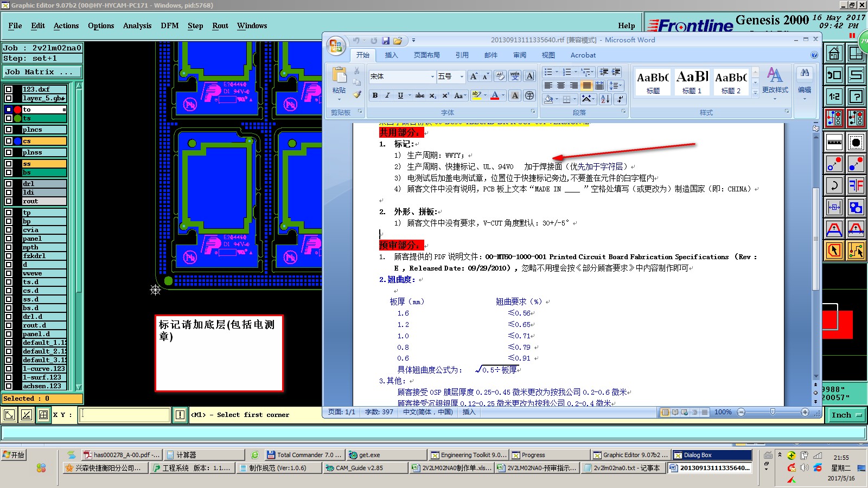Viewport: 868px width, 488px height.
Task: Toggle checkbox for layer rout
Action: pos(9,201)
